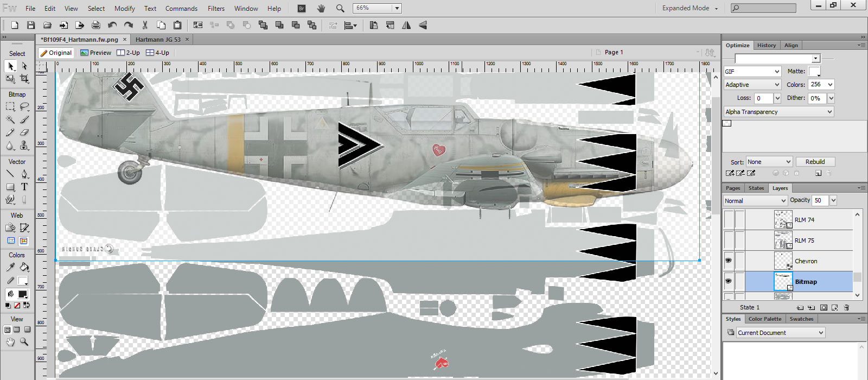Select the Lasso tool

pyautogui.click(x=24, y=106)
